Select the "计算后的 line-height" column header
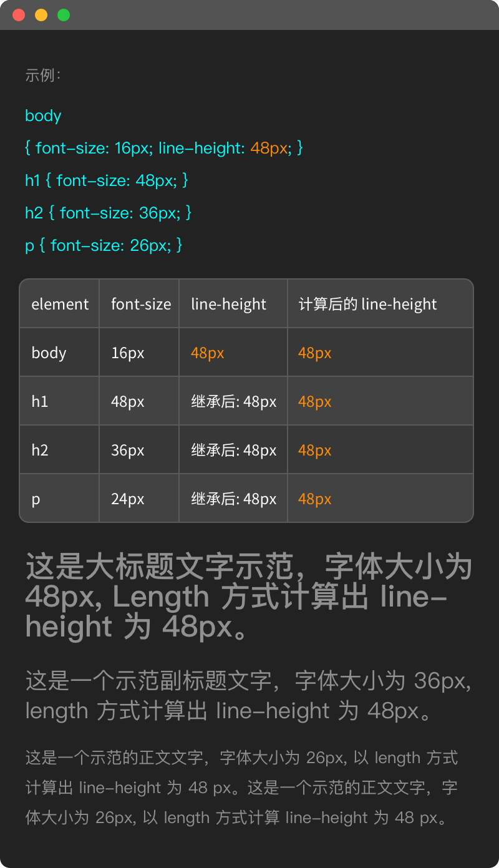The width and height of the screenshot is (499, 868). point(367,305)
